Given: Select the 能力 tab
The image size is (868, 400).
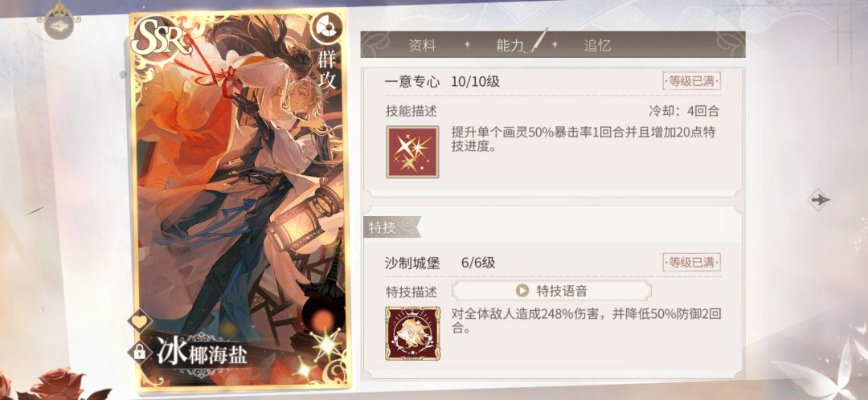Looking at the screenshot, I should click(511, 45).
